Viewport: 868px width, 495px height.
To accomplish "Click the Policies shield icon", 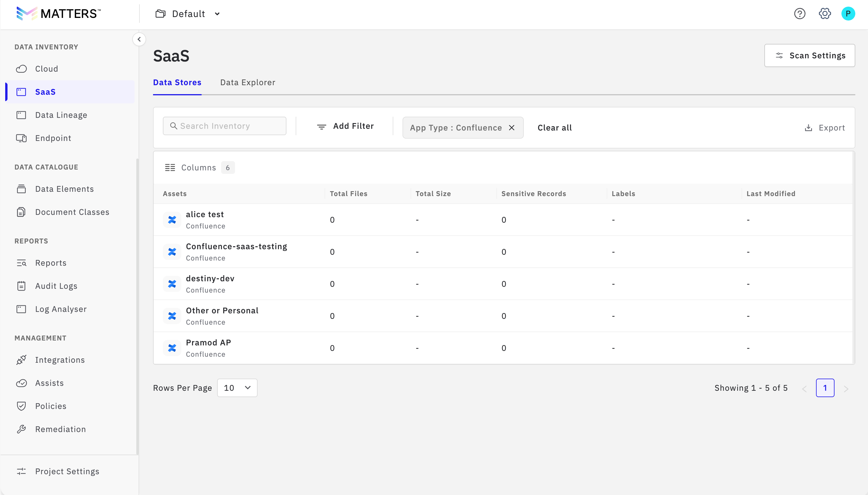I will 21,406.
